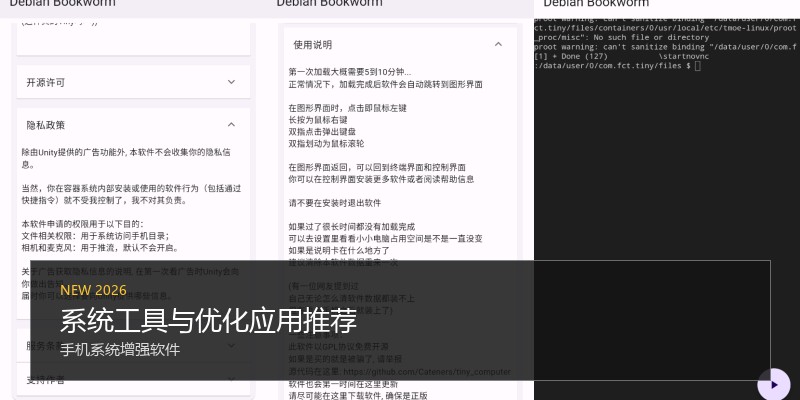Click the 使用说明 header label
The image size is (800, 400).
pyautogui.click(x=313, y=45)
